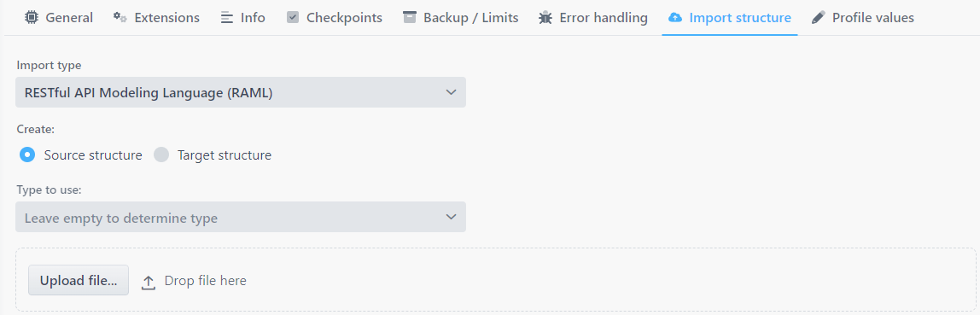
Task: Click the Backup / Limits archive icon
Action: (x=410, y=17)
